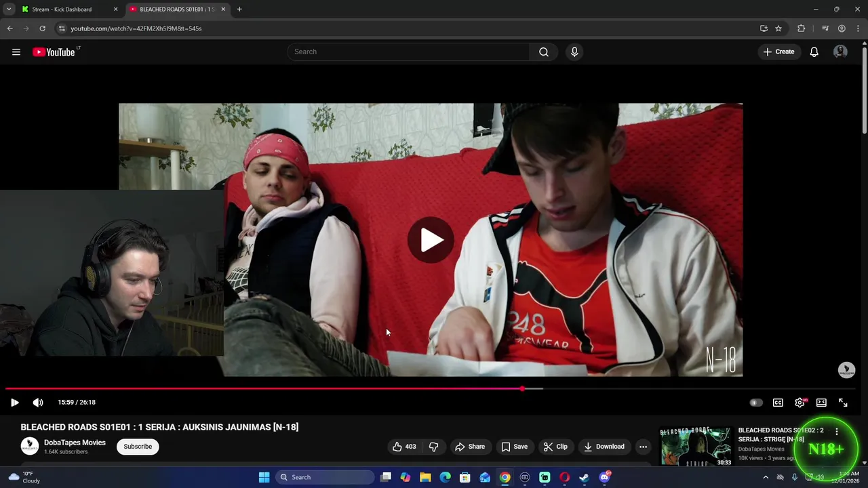
Task: Like the video (403 likes)
Action: tap(404, 447)
